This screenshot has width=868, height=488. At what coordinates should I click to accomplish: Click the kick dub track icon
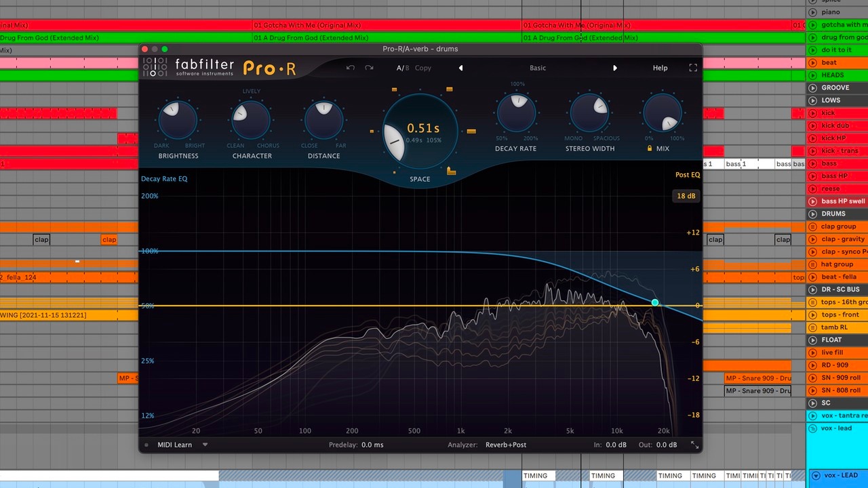812,125
